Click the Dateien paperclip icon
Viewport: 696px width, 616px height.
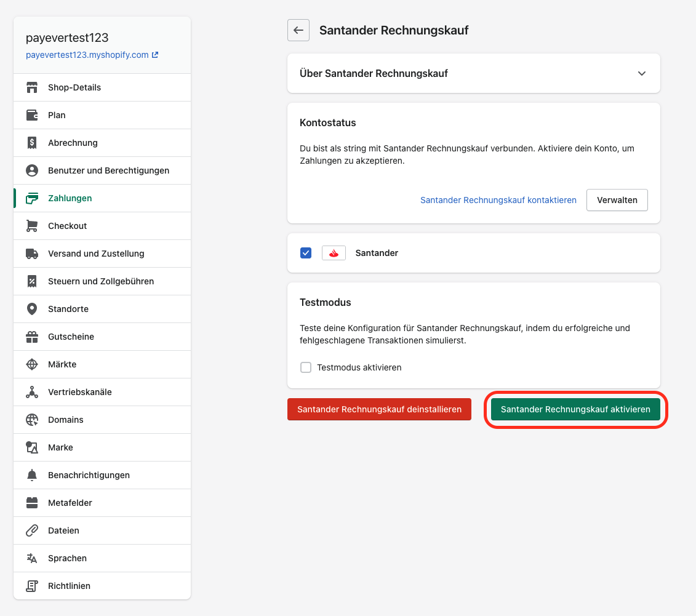pos(32,531)
